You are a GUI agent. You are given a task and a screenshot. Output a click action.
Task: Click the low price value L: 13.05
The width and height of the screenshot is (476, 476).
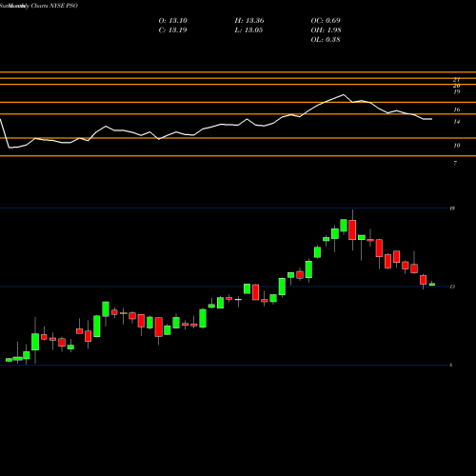tap(248, 30)
